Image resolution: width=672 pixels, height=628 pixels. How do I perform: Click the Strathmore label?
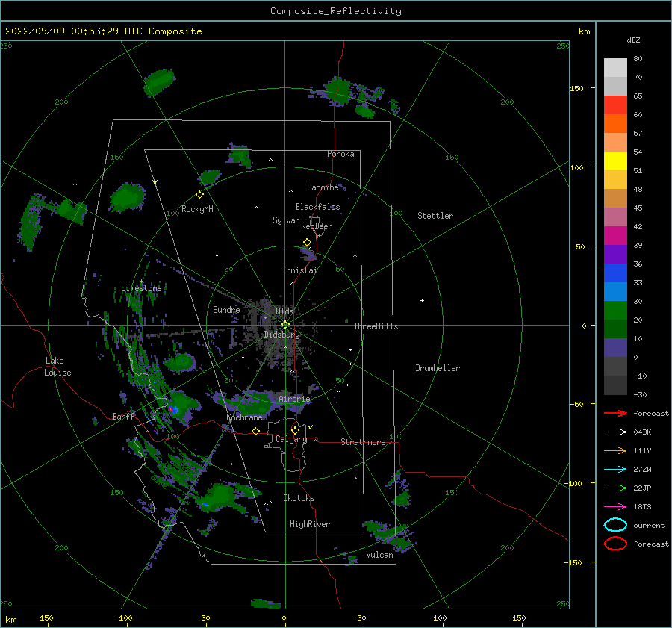pyautogui.click(x=363, y=442)
